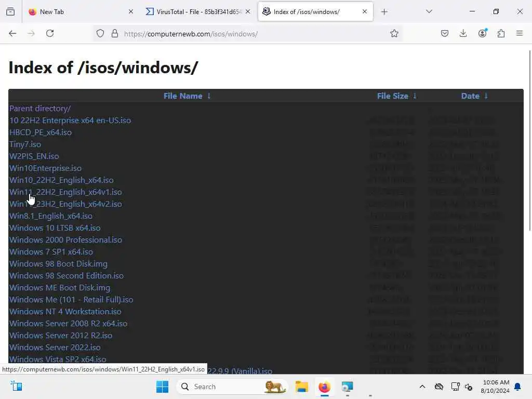
Task: Click Windows 2000 Professional.iso
Action: (65, 240)
